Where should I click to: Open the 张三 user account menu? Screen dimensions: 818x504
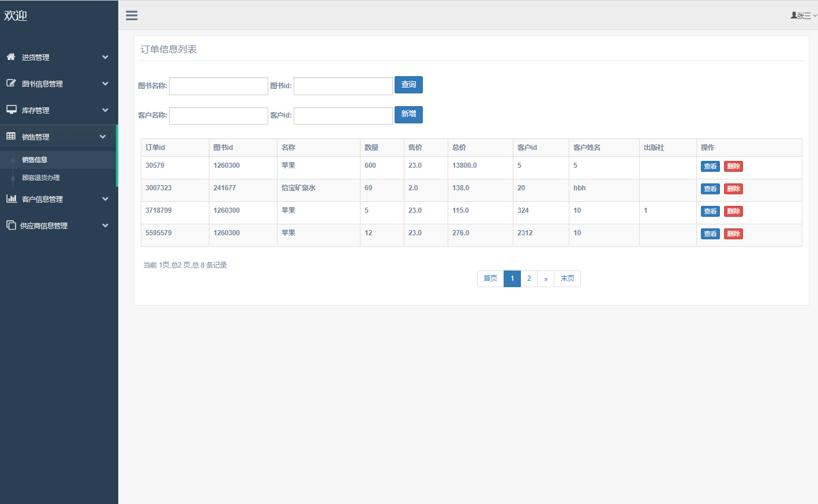click(x=803, y=16)
